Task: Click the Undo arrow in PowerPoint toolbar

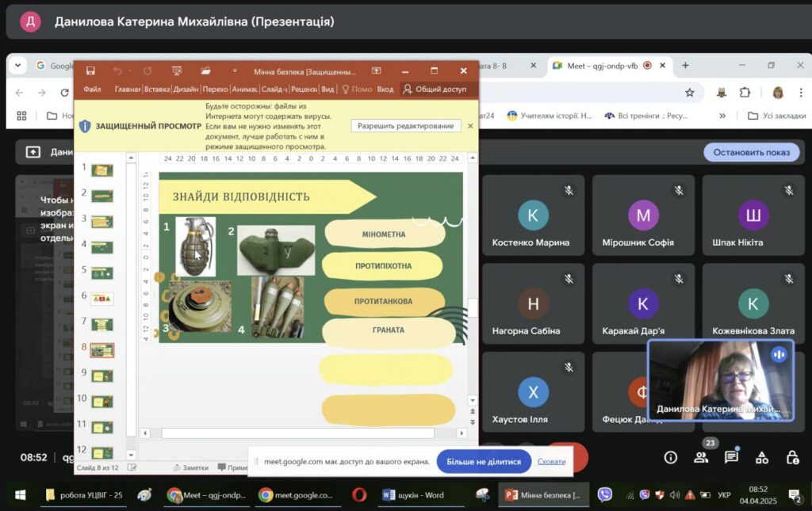Action: [117, 71]
